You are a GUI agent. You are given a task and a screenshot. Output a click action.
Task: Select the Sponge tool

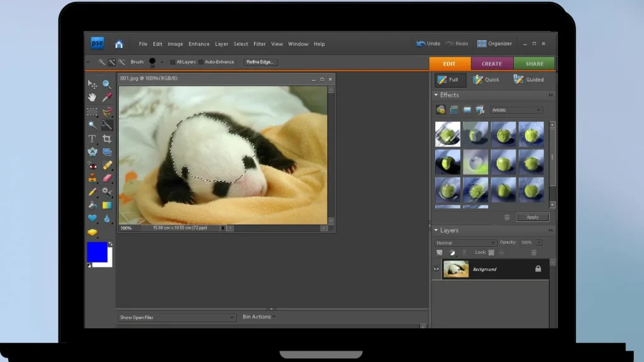(92, 233)
